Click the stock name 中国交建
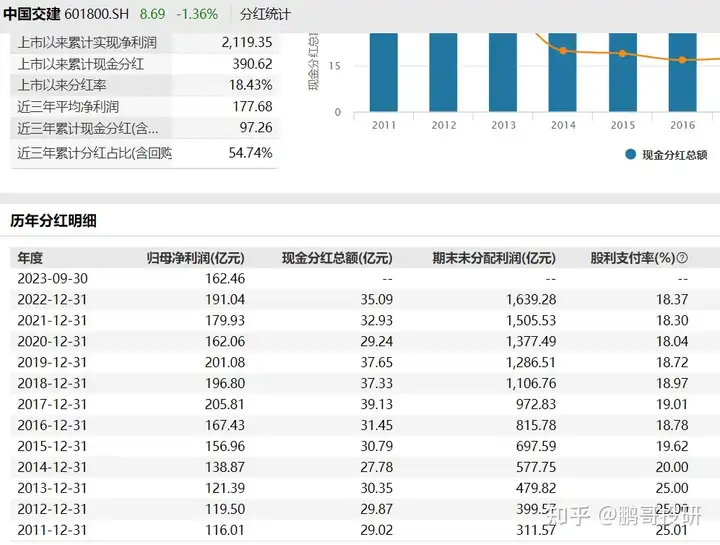This screenshot has height=545, width=720. (31, 14)
